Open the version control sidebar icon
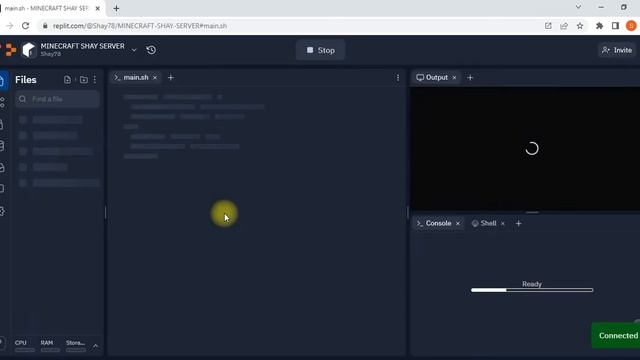This screenshot has width=640, height=360. 2,102
